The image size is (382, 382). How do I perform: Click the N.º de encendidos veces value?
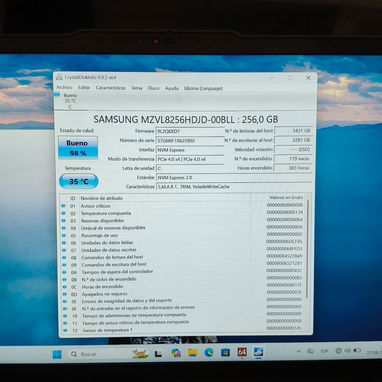coord(293,159)
